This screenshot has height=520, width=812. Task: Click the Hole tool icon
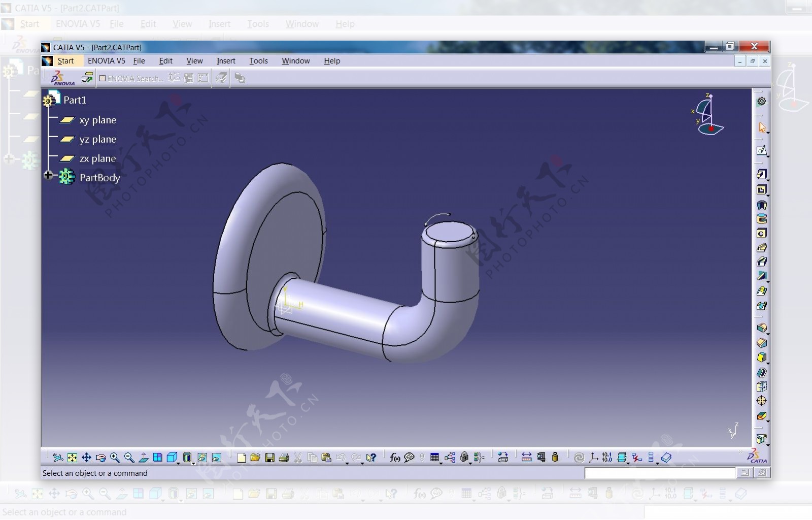coord(762,233)
